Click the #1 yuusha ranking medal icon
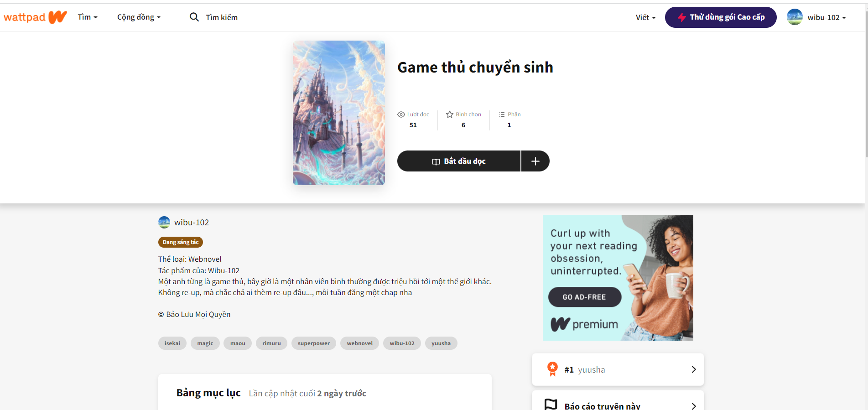Viewport: 868px width, 410px height. coord(552,369)
